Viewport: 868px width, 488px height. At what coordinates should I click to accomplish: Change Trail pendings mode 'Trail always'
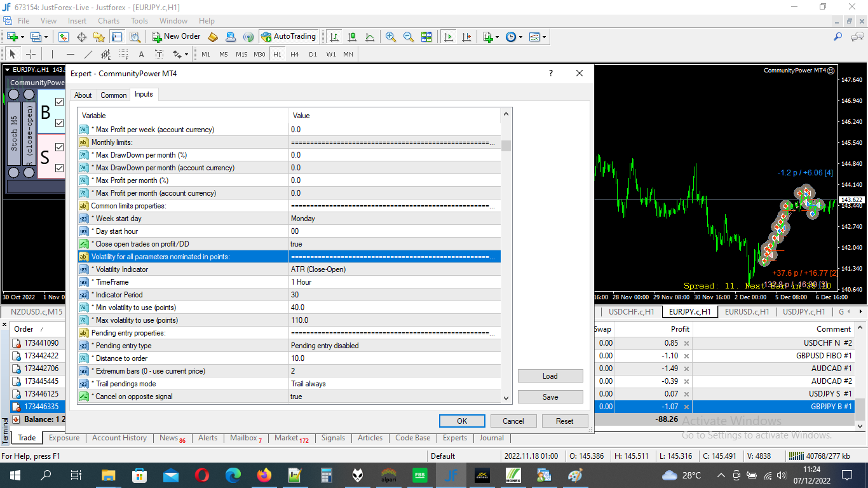point(395,384)
